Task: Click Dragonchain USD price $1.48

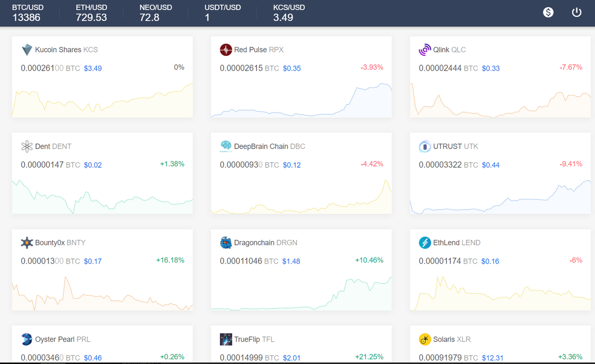Action: 291,261
